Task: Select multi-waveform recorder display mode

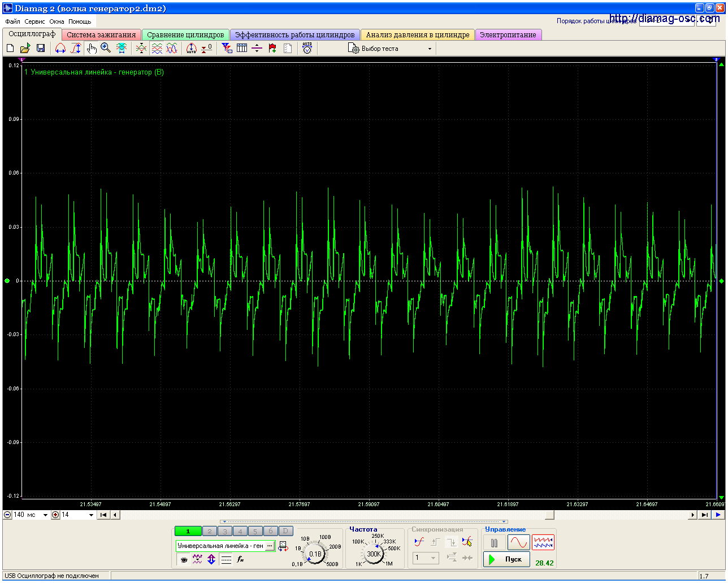Action: coord(543,543)
